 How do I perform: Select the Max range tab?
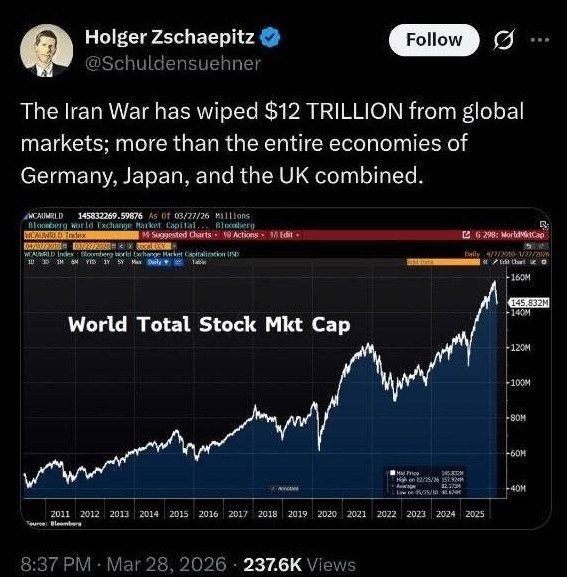tap(137, 262)
